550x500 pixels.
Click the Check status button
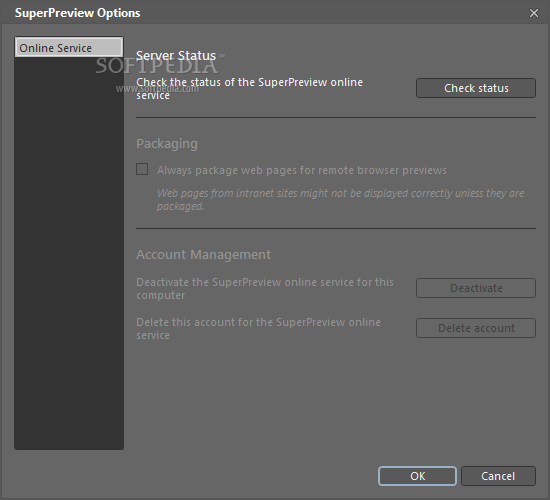pyautogui.click(x=476, y=88)
